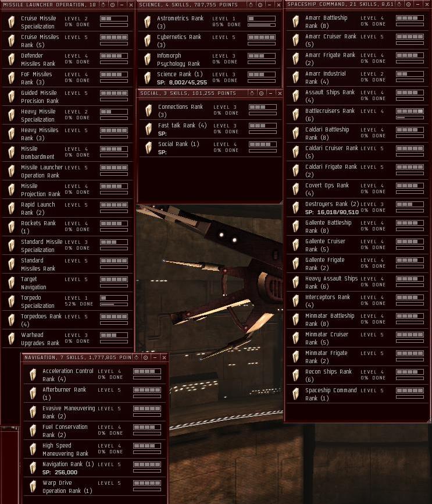
Task: Click the Infomorph Psychology skill book icon
Action: tap(148, 59)
